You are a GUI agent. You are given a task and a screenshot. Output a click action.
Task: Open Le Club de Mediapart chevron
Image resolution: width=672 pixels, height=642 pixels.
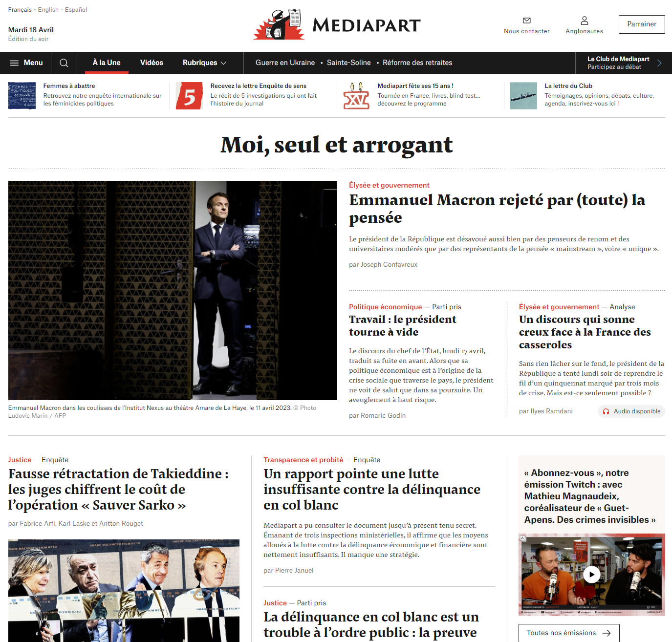pos(659,63)
